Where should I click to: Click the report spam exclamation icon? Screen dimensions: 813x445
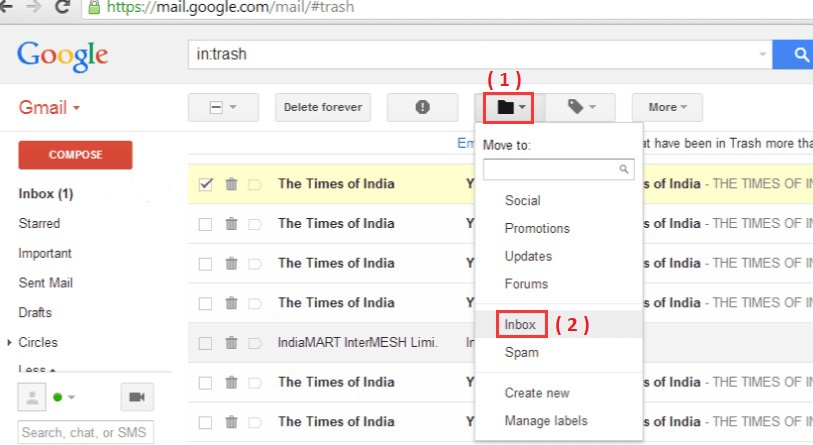click(422, 107)
